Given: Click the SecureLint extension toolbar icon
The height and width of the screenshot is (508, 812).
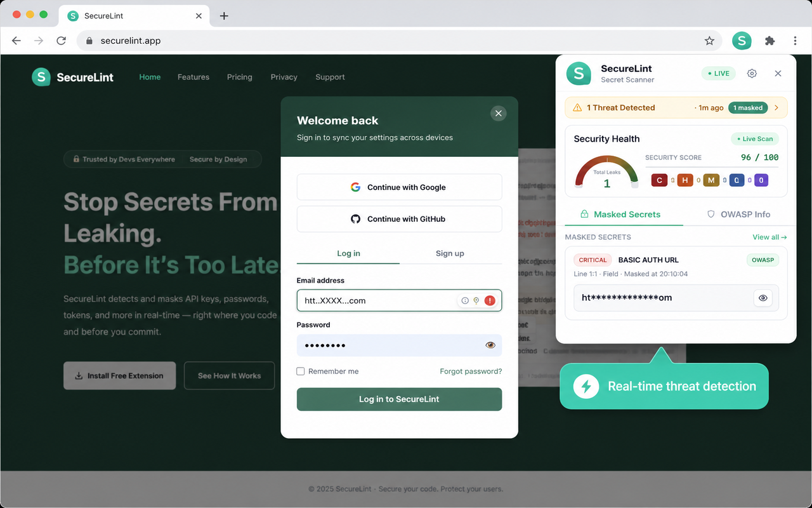Looking at the screenshot, I should 742,41.
